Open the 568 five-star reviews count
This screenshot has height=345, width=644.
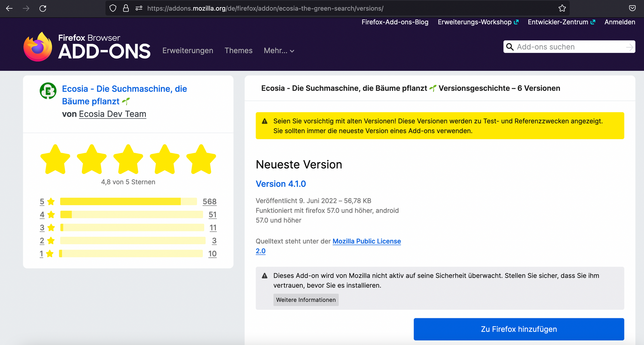[x=210, y=202]
